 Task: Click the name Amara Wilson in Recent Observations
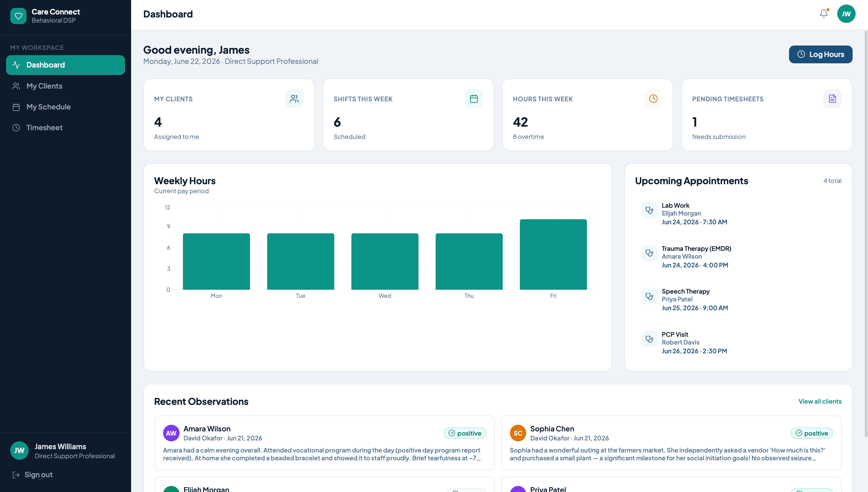point(207,428)
